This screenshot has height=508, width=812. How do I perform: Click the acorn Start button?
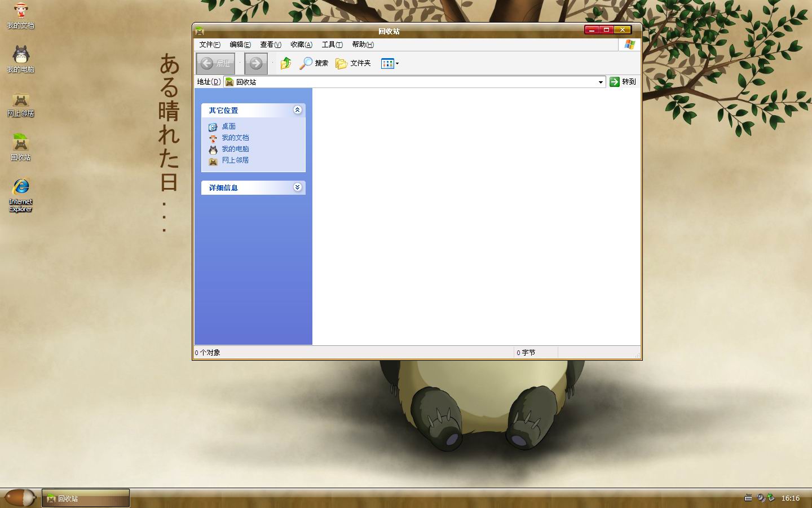20,498
